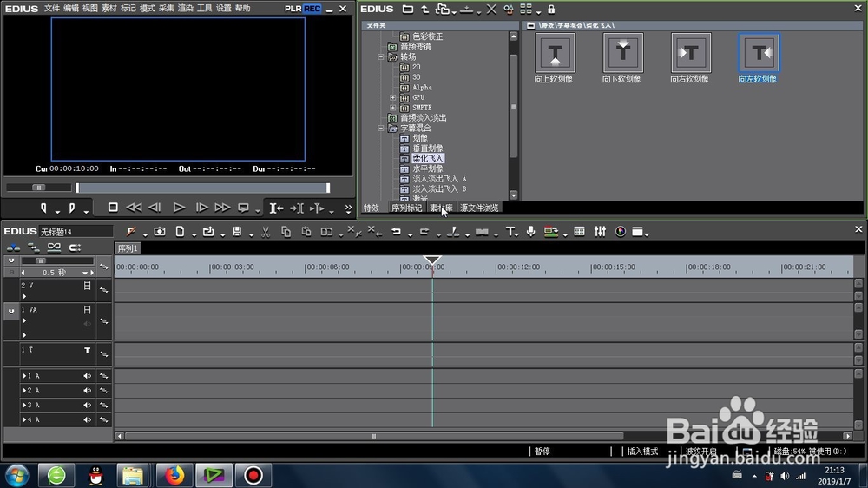This screenshot has height=488, width=868.
Task: Mute the 4 A audio track
Action: pos(87,420)
